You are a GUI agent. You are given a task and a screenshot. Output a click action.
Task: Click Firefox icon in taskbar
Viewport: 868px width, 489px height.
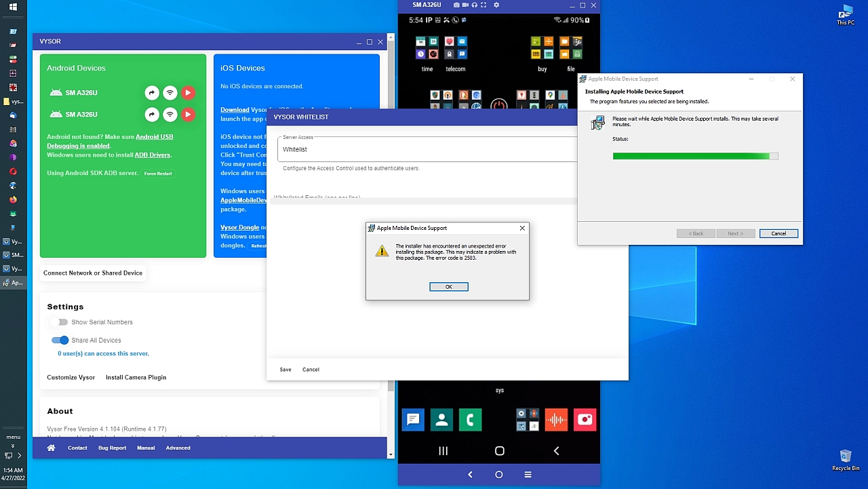point(13,200)
